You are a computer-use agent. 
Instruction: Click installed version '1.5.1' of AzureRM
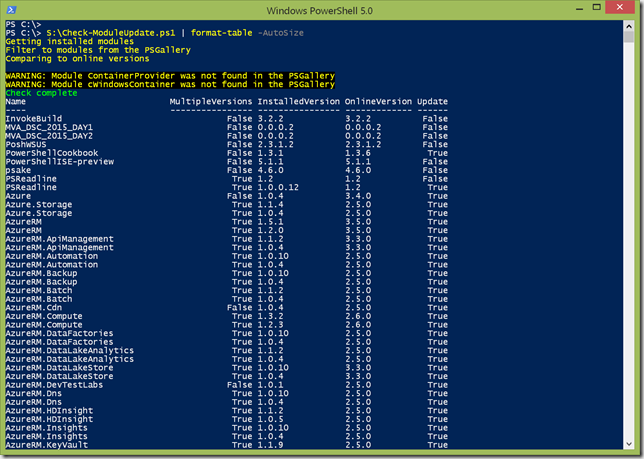point(270,222)
